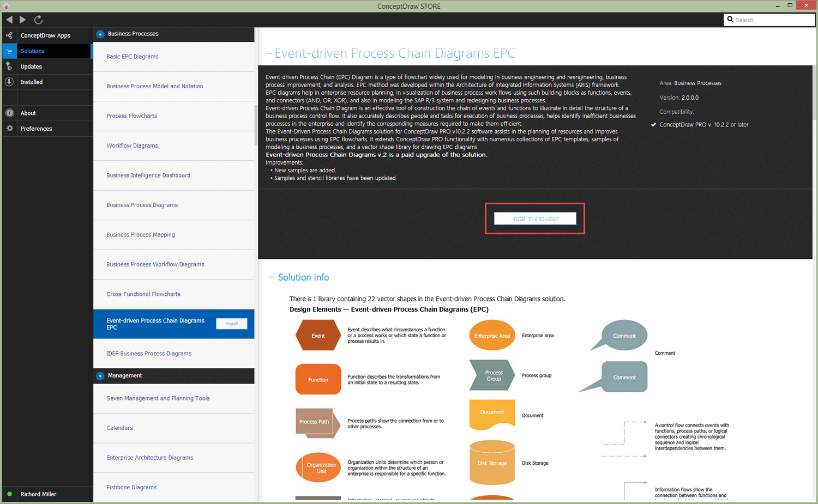818x504 pixels.
Task: Click the rectangular Comment callout shape
Action: 614,377
